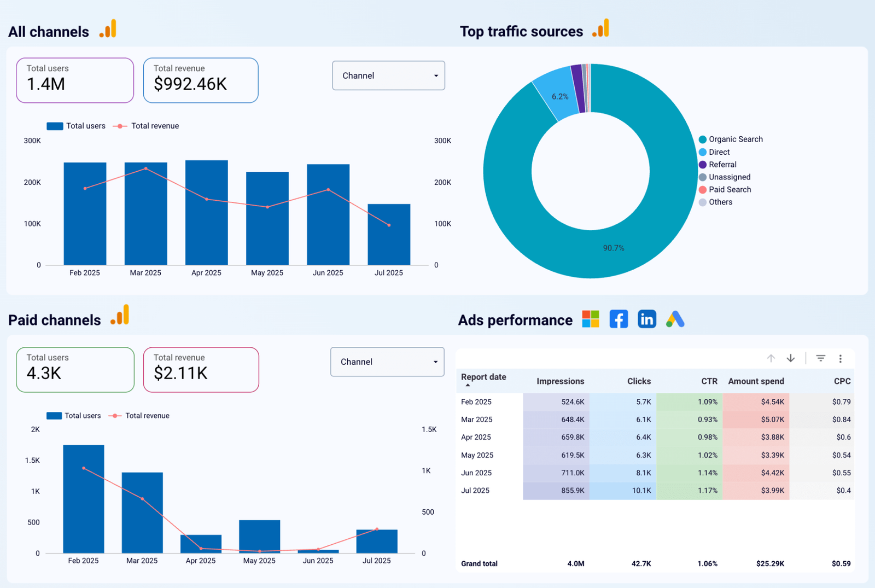Click the Google Analytics icon beside All channels
875x588 pixels.
coord(108,28)
